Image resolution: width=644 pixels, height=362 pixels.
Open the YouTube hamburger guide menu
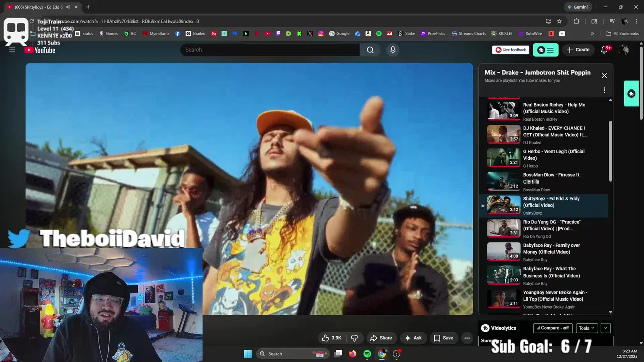[12, 50]
